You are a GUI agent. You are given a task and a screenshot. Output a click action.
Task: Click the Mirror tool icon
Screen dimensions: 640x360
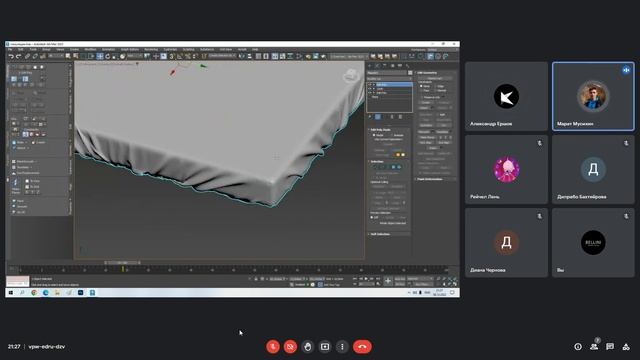pyautogui.click(x=242, y=56)
